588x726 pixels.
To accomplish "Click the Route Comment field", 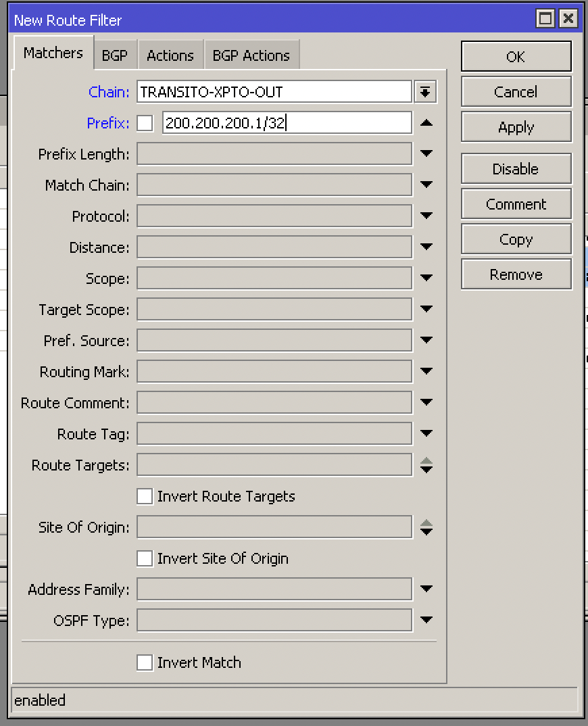I will (x=274, y=402).
